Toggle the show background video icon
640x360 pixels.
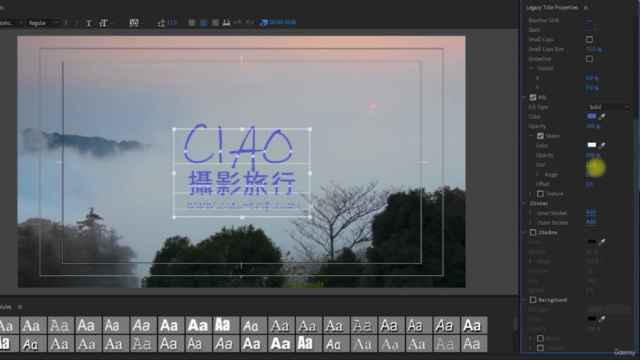[264, 22]
